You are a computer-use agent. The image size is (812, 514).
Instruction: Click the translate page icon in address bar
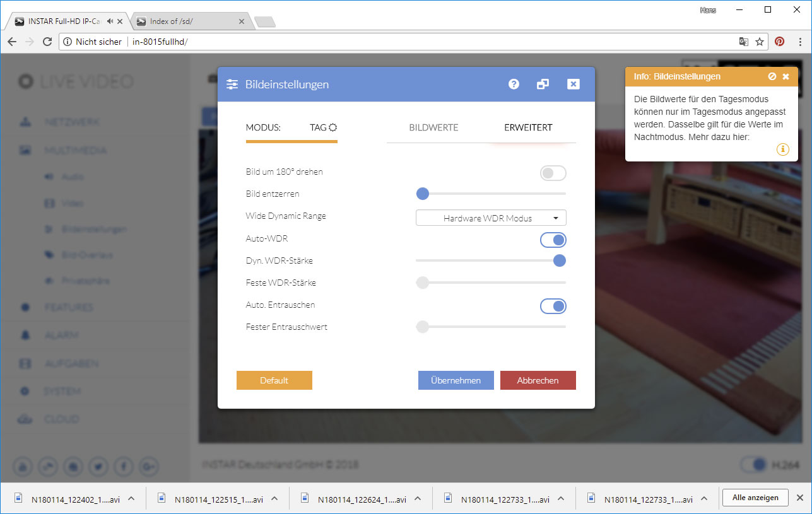point(744,42)
